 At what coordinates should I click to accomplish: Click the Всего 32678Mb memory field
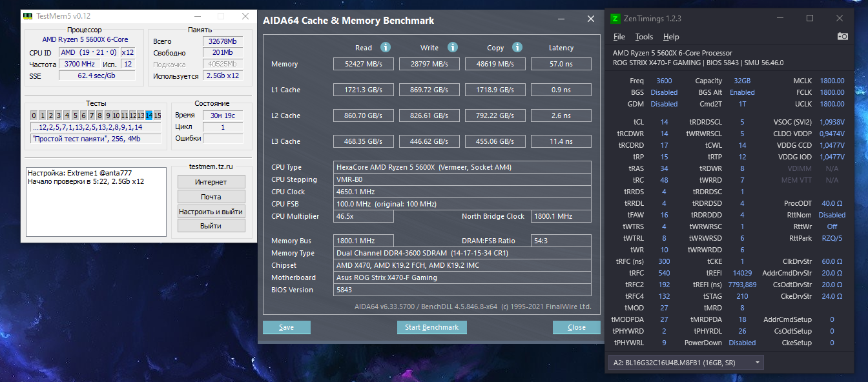222,41
